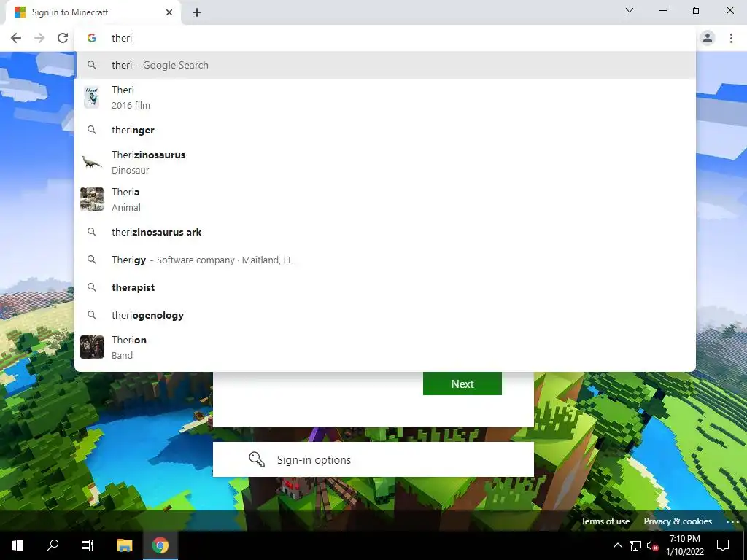Viewport: 747px width, 560px height.
Task: Select the theriogenology suggestion
Action: pos(385,315)
